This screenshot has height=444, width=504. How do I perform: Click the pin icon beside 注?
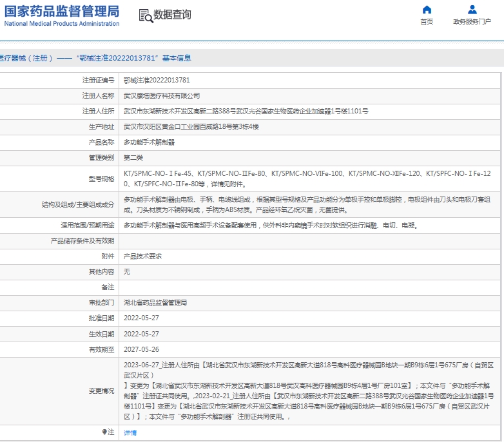click(104, 432)
